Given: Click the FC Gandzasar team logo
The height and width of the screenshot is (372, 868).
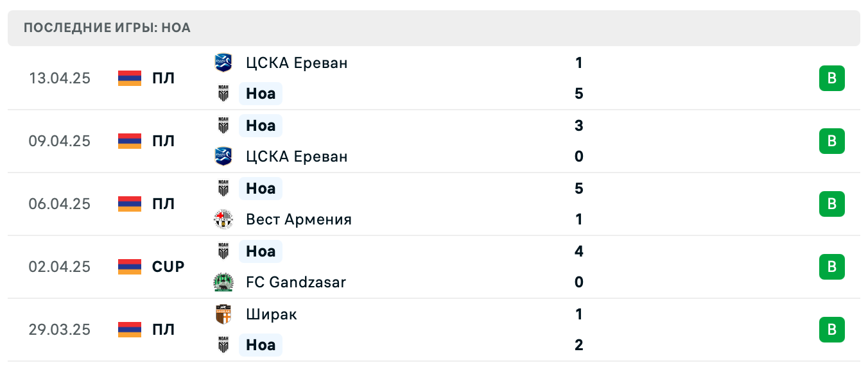Looking at the screenshot, I should [223, 282].
